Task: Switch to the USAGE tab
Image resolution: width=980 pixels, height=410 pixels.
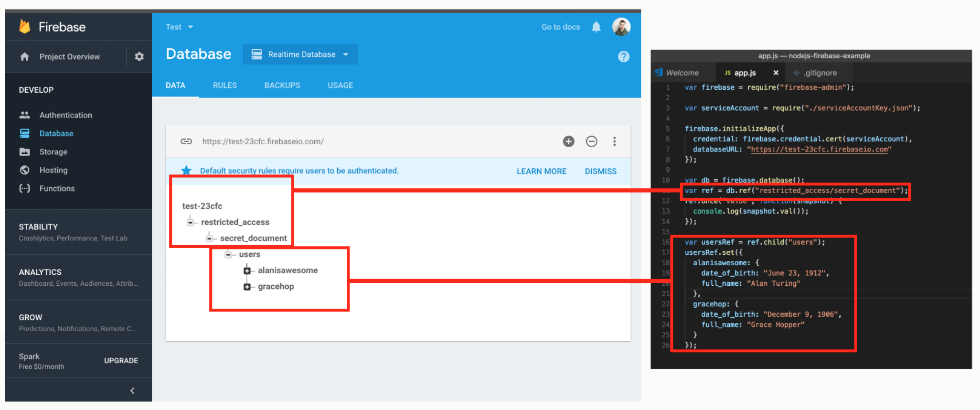Action: (x=341, y=85)
